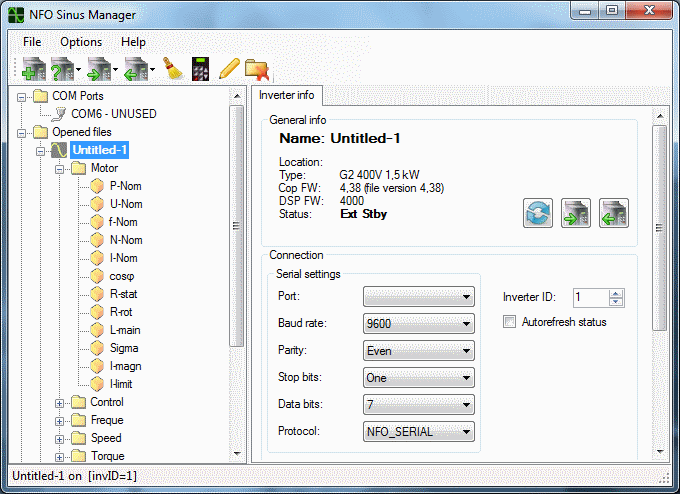Collapse the COM Ports tree node
Screen dimensions: 680x494
[x=21, y=97]
